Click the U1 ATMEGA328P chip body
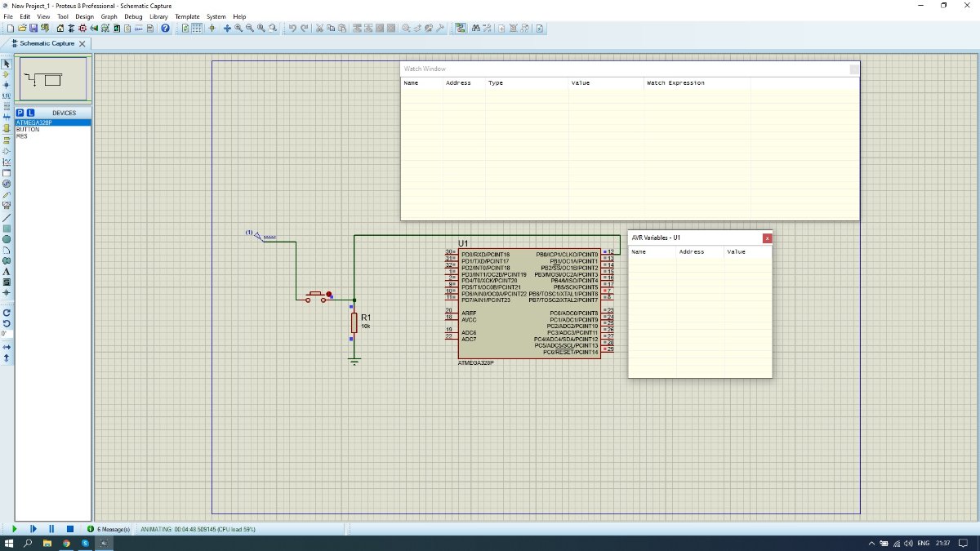The image size is (980, 551). click(528, 303)
